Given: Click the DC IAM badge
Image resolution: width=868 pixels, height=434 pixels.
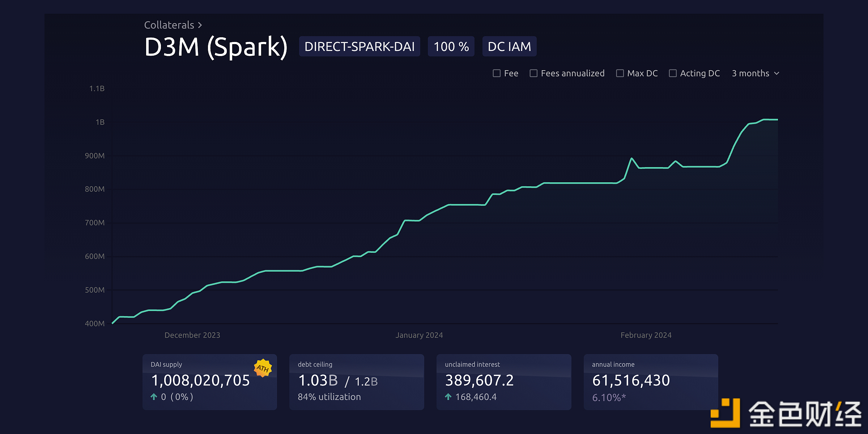Looking at the screenshot, I should (x=509, y=47).
